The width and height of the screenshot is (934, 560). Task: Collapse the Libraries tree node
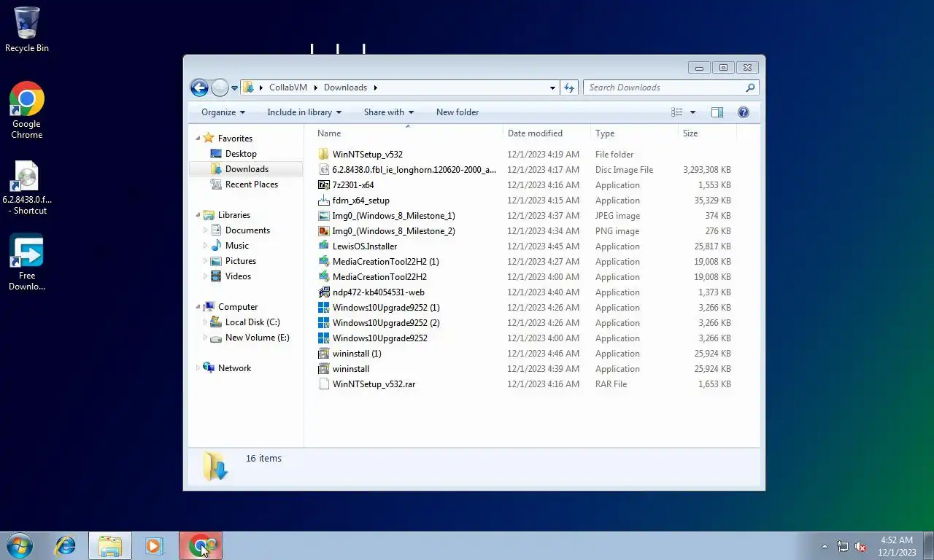pyautogui.click(x=198, y=215)
